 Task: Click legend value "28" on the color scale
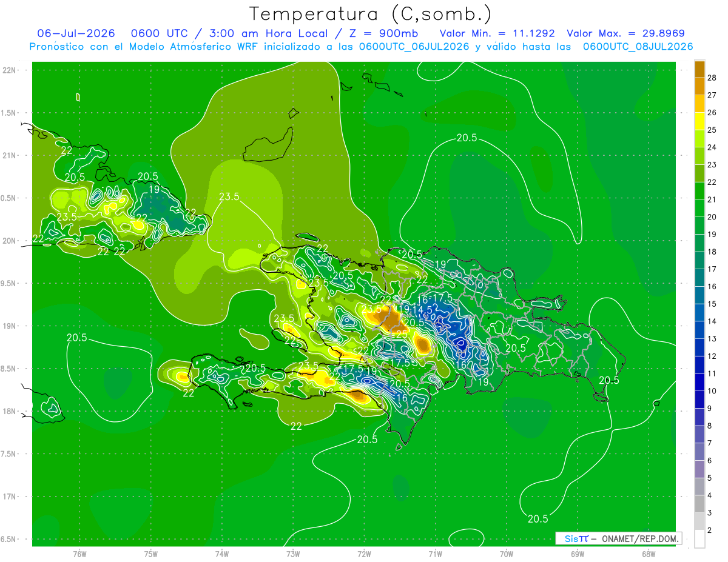712,78
